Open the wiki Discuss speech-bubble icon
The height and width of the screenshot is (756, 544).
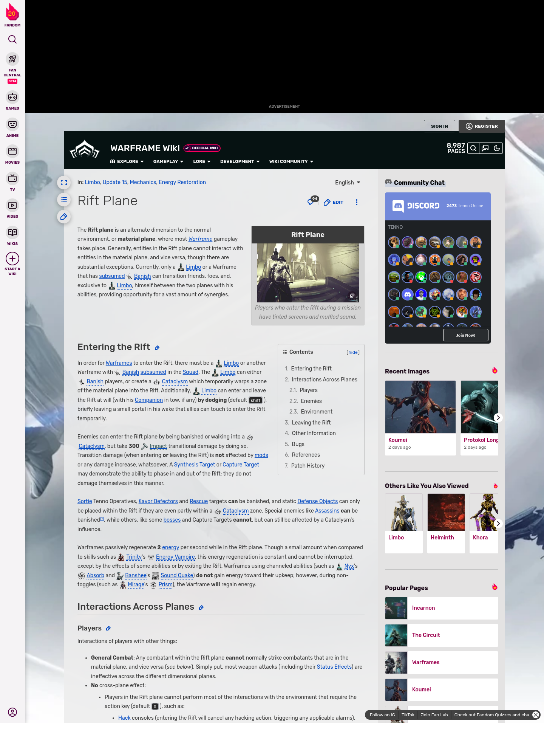(485, 148)
